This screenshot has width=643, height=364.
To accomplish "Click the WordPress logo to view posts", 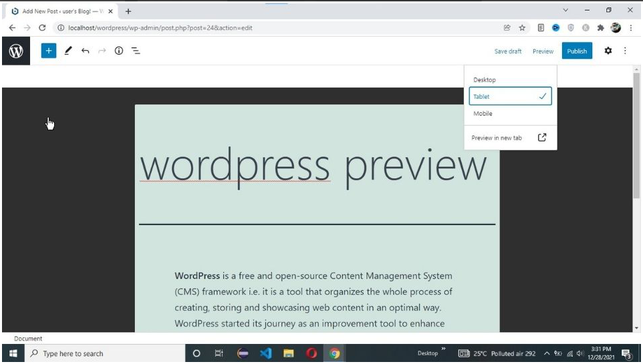I will (16, 51).
